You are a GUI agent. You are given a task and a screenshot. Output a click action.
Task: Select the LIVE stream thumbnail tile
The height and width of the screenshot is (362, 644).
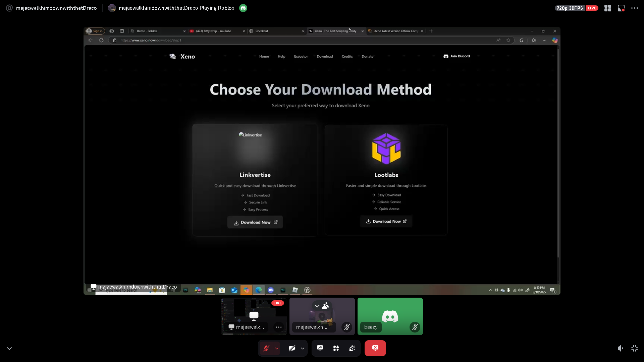click(x=254, y=316)
